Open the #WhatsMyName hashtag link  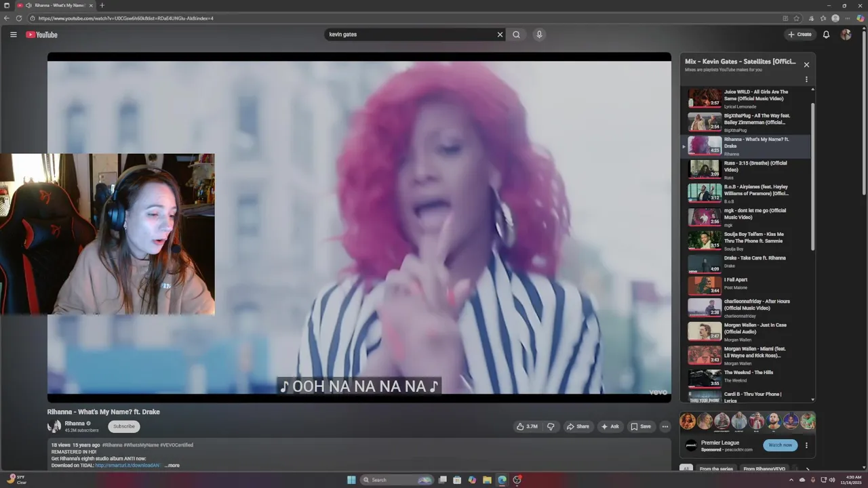141,445
